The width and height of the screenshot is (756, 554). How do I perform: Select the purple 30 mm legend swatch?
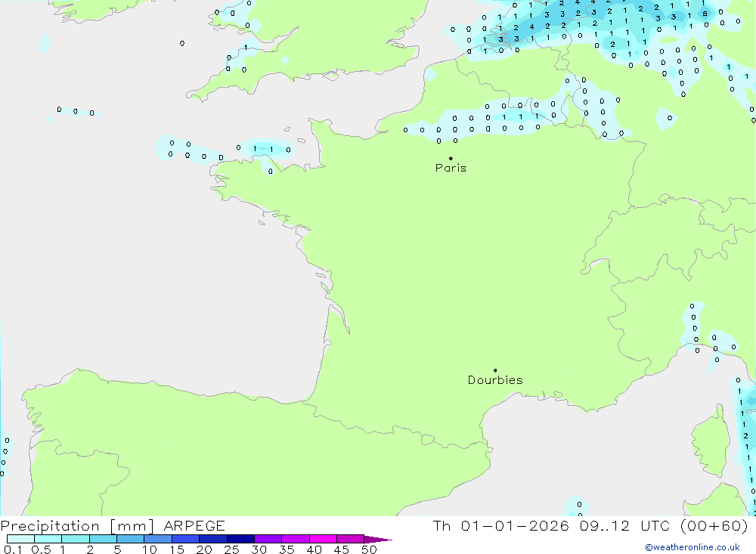pos(268,539)
